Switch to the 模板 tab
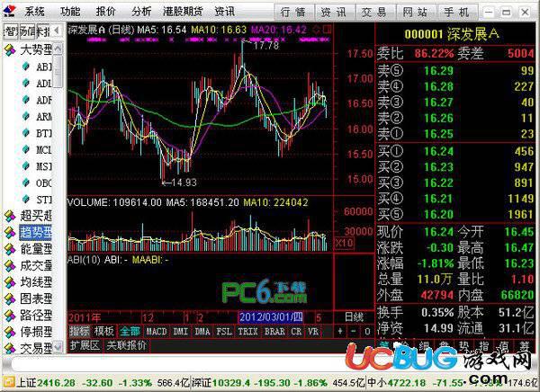 [104, 332]
